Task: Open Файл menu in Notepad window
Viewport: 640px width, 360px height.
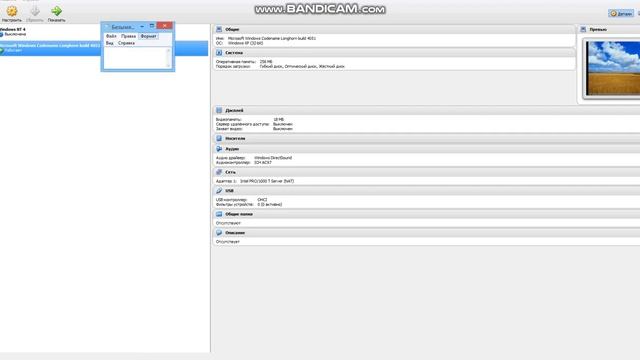Action: coord(111,36)
